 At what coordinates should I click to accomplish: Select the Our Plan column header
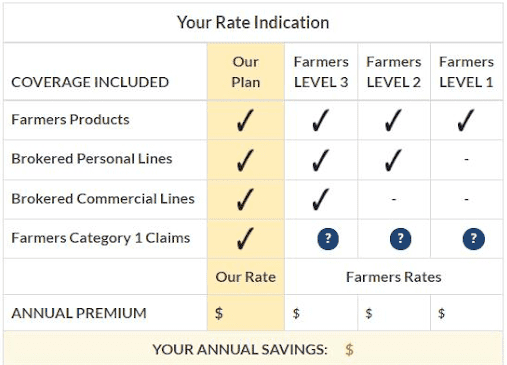pyautogui.click(x=246, y=72)
